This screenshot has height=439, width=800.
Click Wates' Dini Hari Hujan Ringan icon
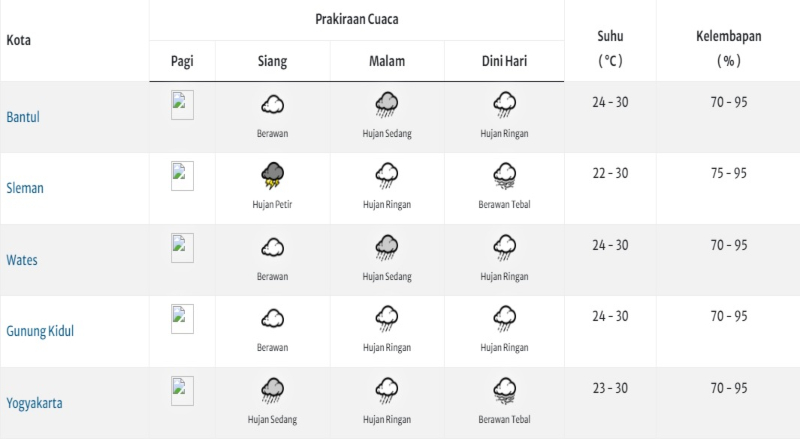click(x=505, y=248)
